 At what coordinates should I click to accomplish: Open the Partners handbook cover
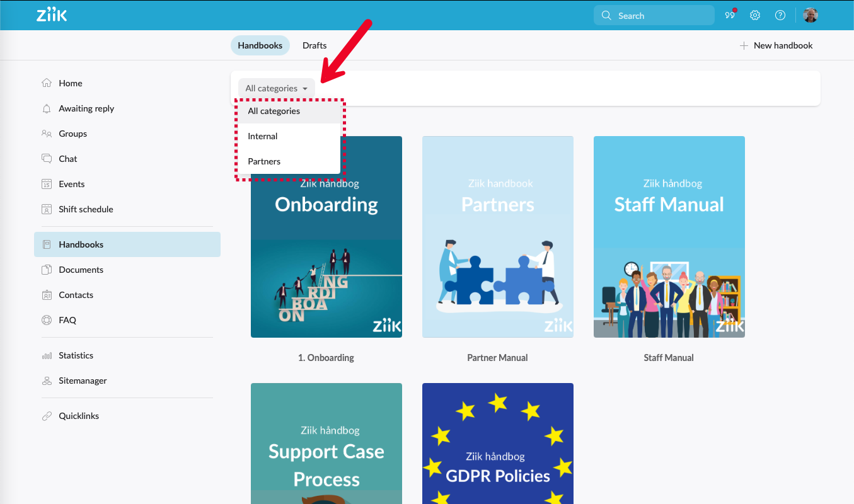(x=498, y=237)
